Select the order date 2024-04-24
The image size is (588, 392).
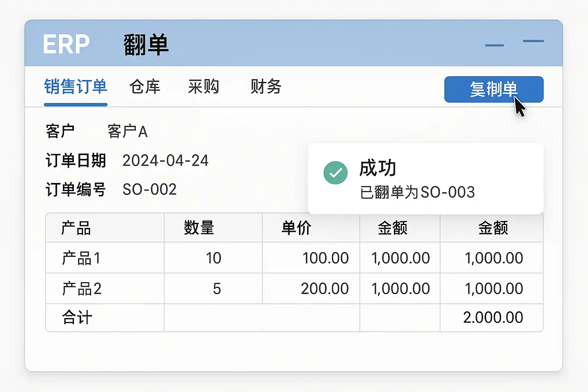coord(165,161)
